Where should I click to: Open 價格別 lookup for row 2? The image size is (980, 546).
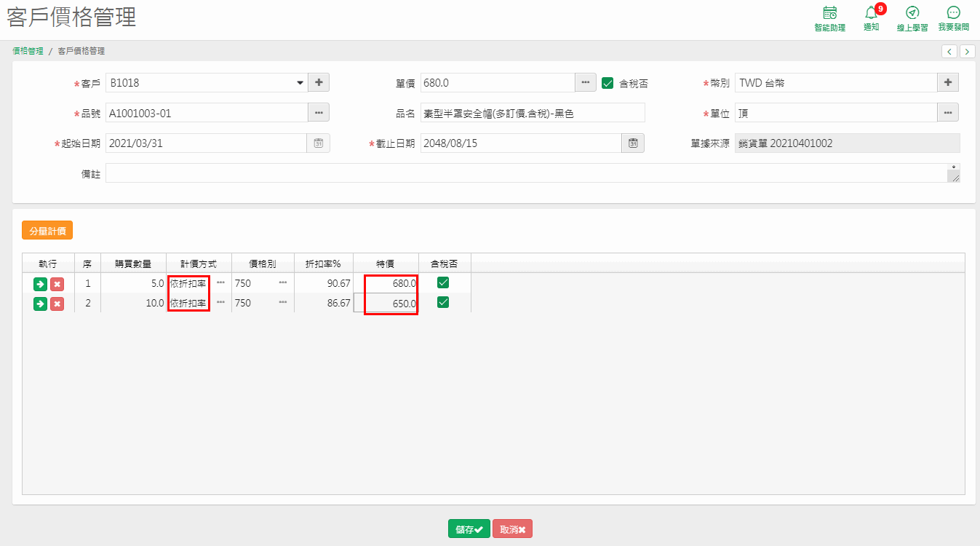[x=283, y=303]
